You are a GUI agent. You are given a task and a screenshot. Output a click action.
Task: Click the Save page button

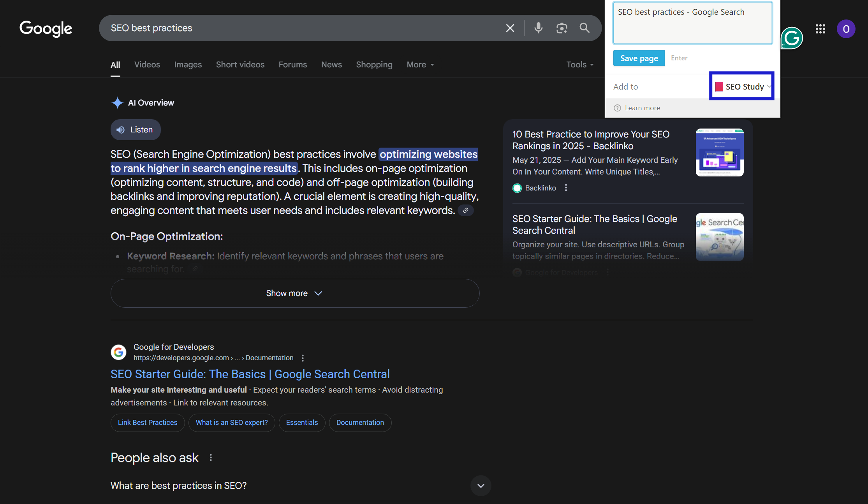point(639,58)
